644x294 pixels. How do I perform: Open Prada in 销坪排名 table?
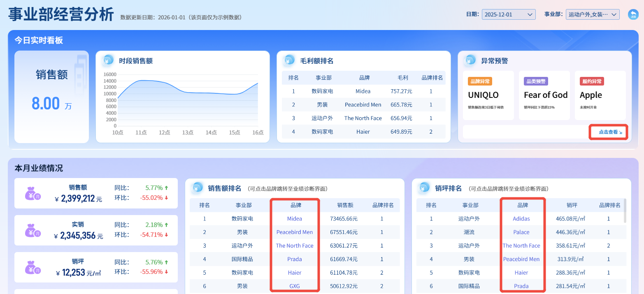pyautogui.click(x=521, y=286)
